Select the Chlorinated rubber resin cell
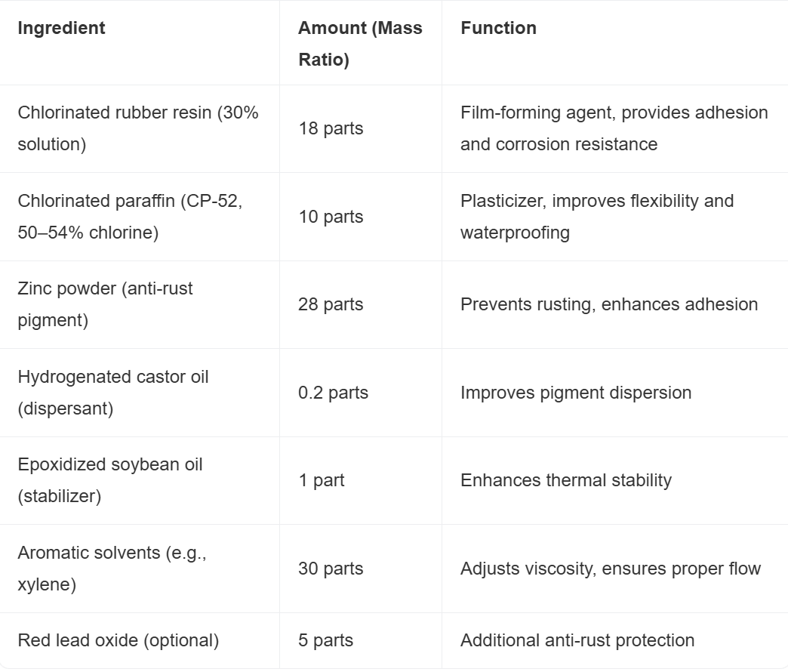 click(138, 128)
